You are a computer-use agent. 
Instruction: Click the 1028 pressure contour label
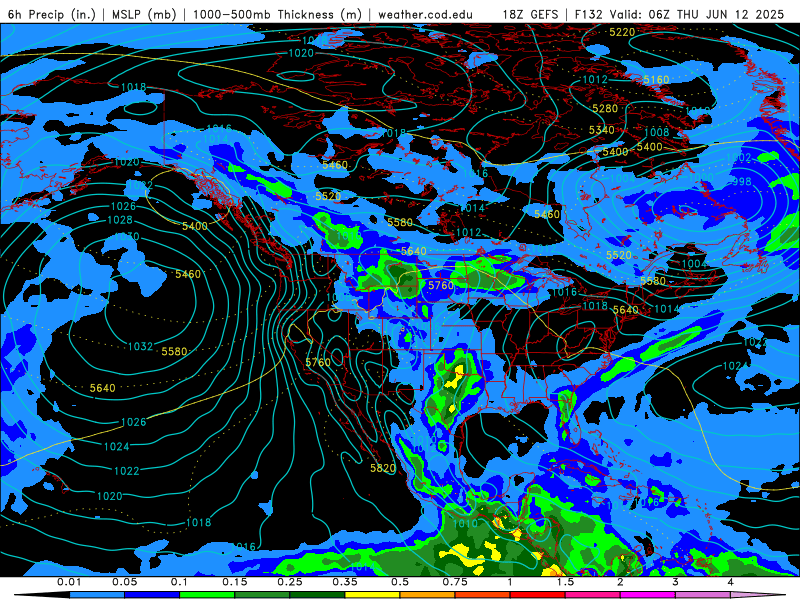pyautogui.click(x=120, y=220)
